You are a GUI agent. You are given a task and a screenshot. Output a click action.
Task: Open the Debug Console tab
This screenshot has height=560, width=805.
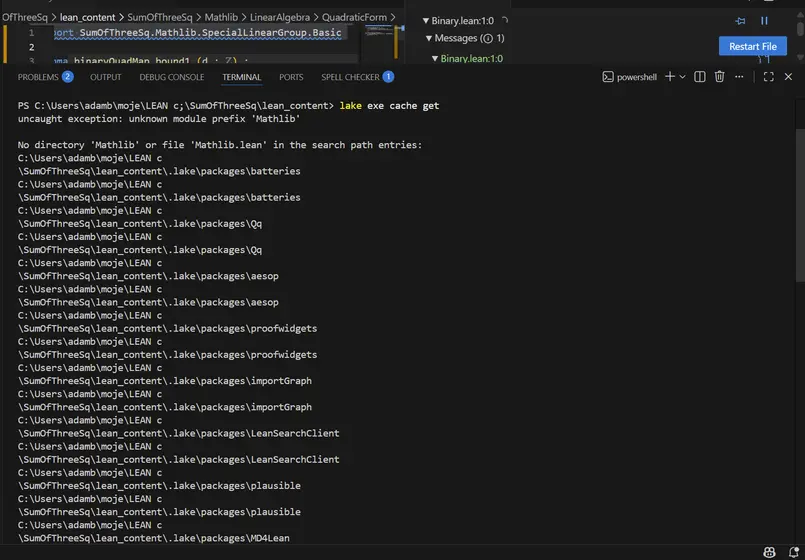click(x=171, y=77)
